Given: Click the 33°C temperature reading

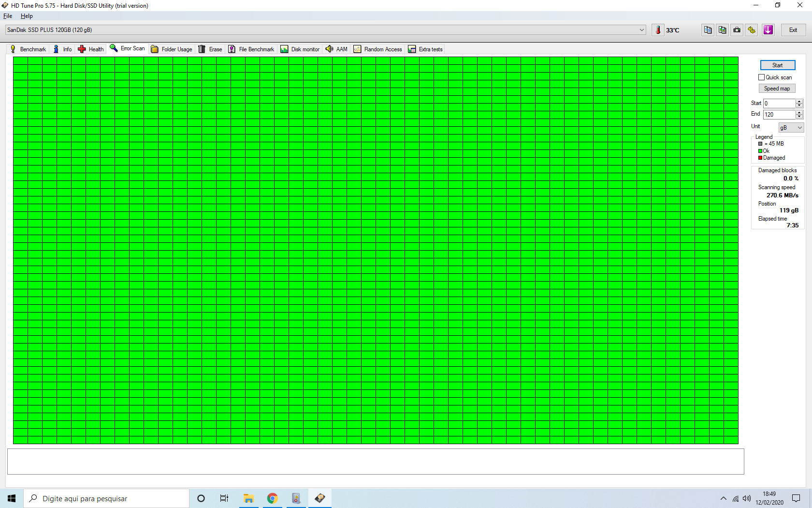Looking at the screenshot, I should click(672, 30).
